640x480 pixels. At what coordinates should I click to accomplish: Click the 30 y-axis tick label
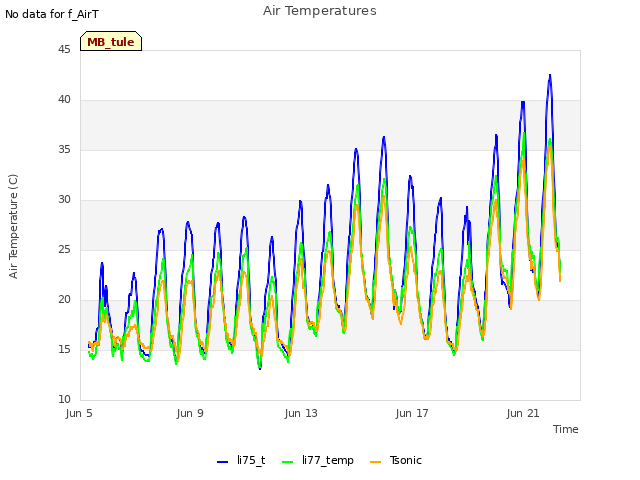pos(64,200)
